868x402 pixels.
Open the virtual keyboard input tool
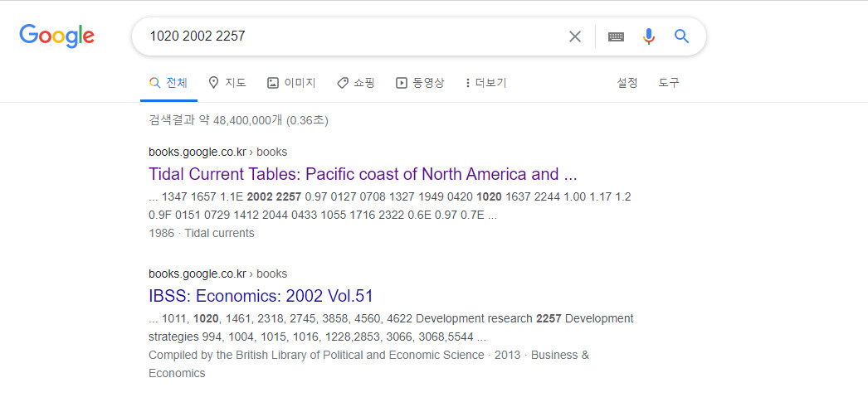pos(616,36)
